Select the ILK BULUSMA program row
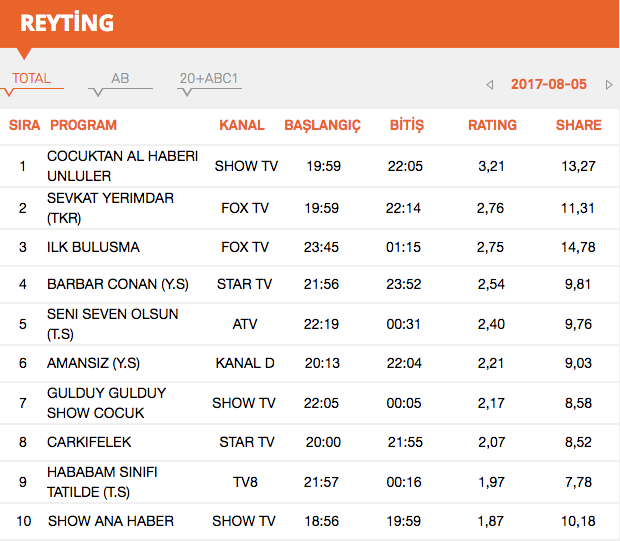This screenshot has height=541, width=620. pos(93,247)
